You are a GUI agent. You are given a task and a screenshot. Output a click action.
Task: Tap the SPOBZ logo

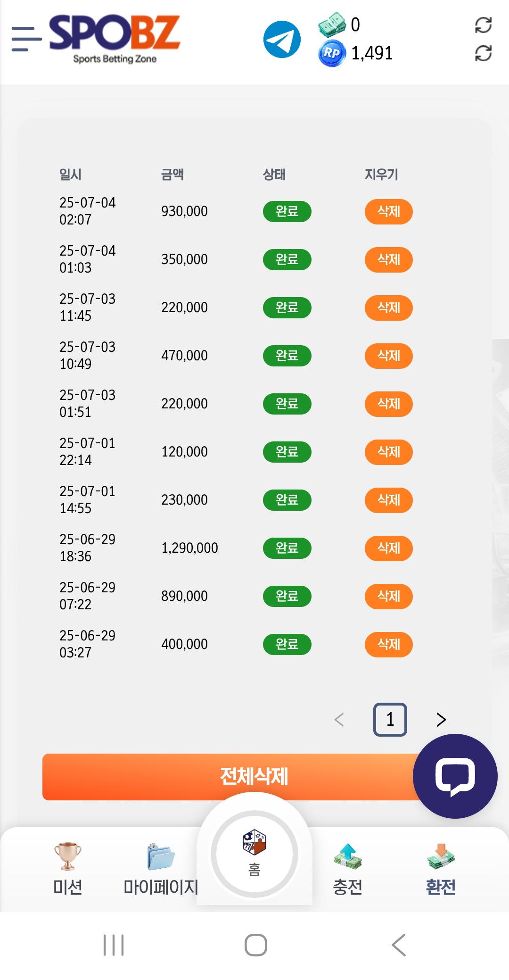pyautogui.click(x=115, y=38)
